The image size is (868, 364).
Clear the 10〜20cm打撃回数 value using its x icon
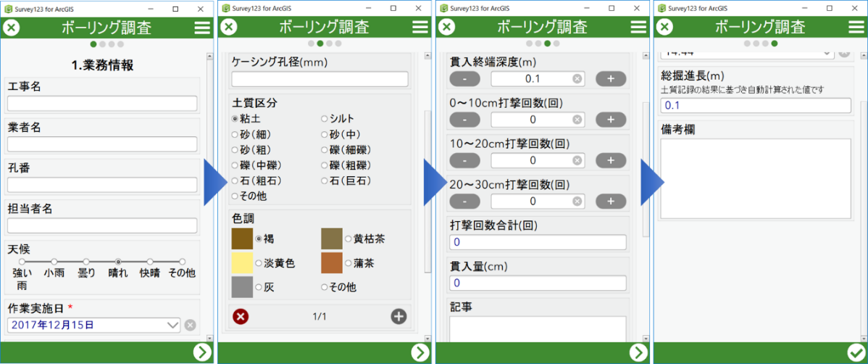577,160
